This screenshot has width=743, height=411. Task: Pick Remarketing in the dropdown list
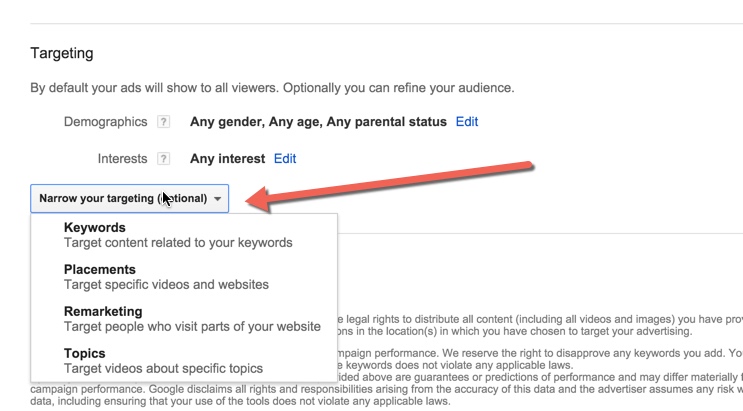103,312
